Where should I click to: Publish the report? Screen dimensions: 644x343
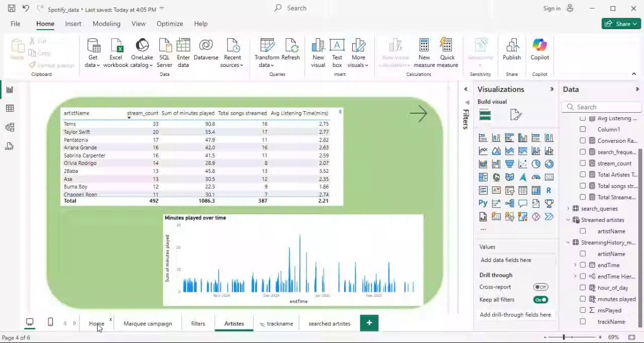pos(512,50)
